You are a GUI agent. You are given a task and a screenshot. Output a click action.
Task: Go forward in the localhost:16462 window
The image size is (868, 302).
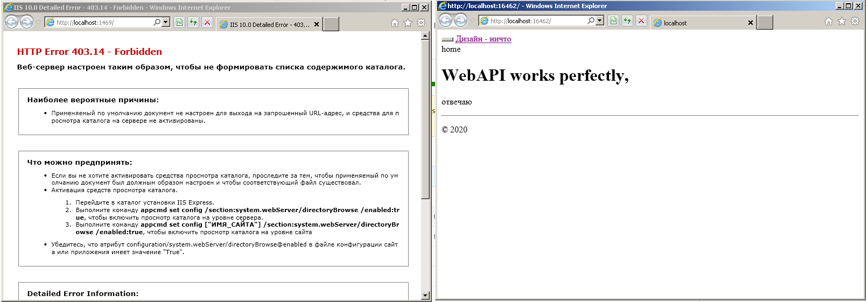[x=461, y=20]
